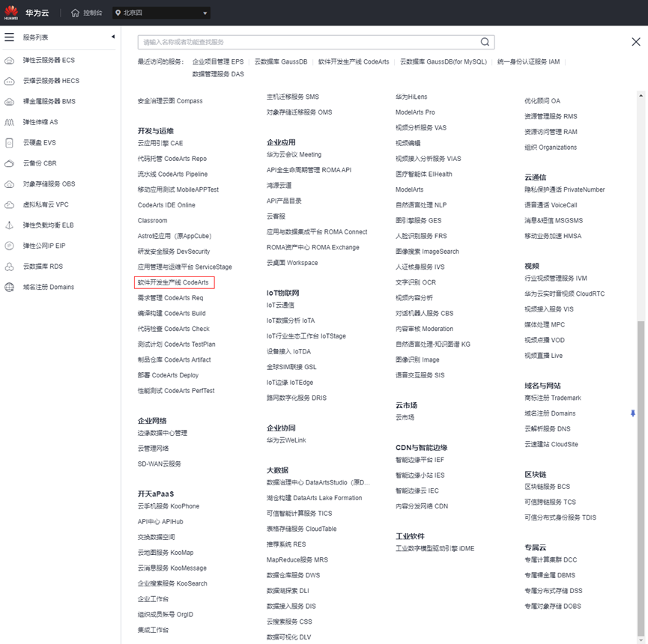Close the service list panel
Viewport: 648px width, 644px height.
pos(636,42)
